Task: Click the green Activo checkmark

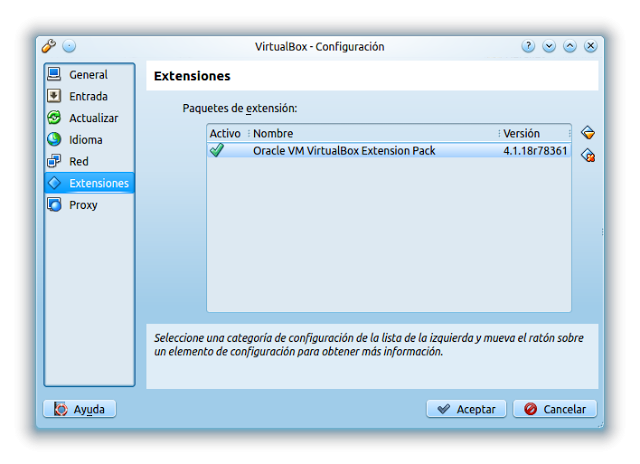Action: [x=216, y=151]
